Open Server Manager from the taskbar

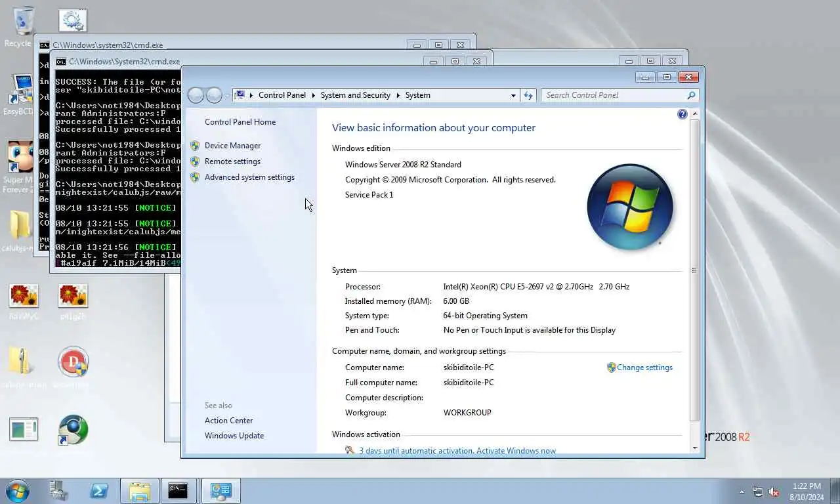click(x=59, y=491)
